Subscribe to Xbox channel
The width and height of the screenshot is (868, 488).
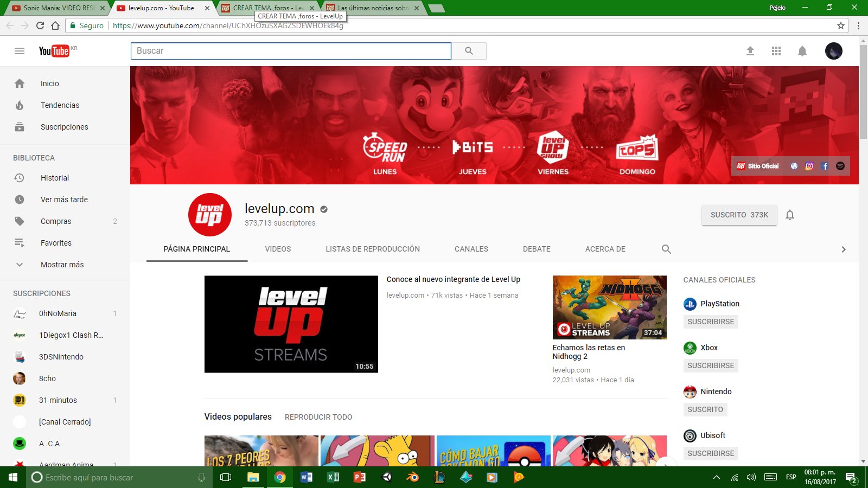coord(711,365)
